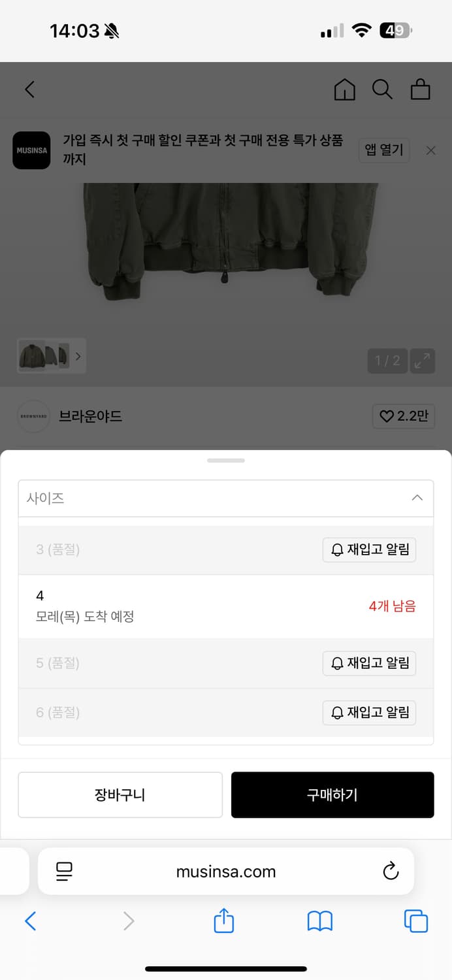Tap the musinsa.com address bar
Image resolution: width=452 pixels, height=980 pixels.
[x=226, y=871]
